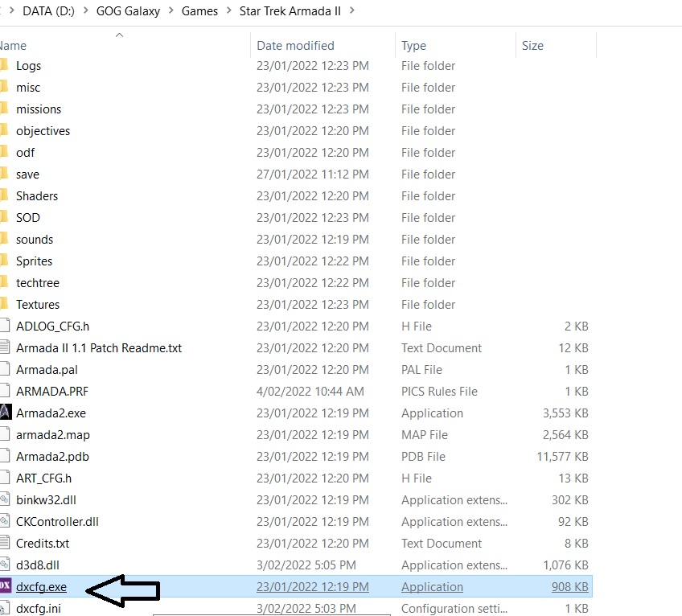Image resolution: width=682 pixels, height=616 pixels.
Task: Select the ARMADA.PRF file
Action: coord(52,392)
